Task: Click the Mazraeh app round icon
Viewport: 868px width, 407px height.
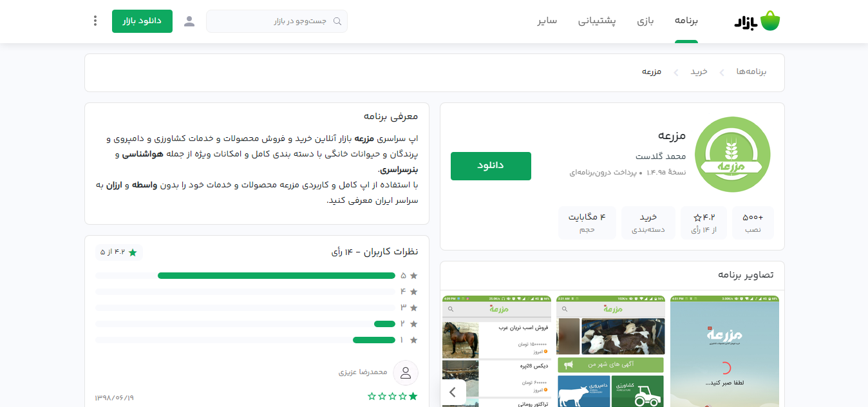Action: (733, 155)
